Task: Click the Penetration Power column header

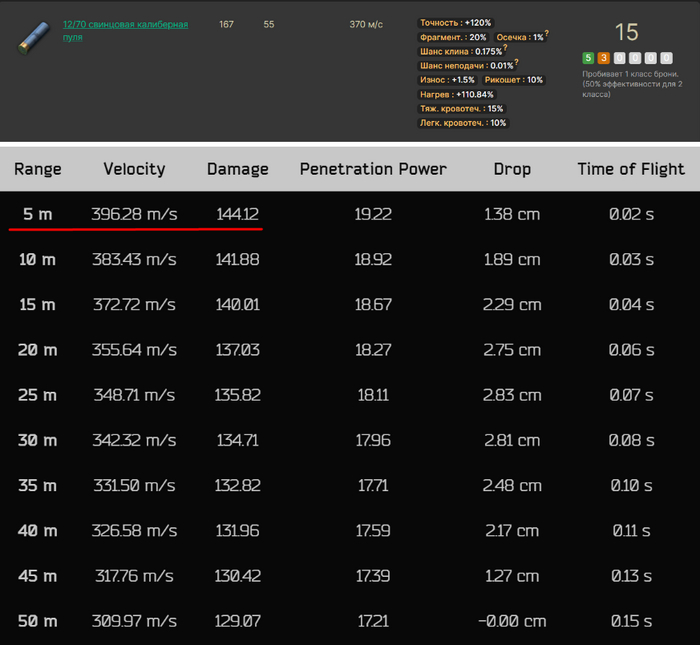Action: pyautogui.click(x=373, y=169)
